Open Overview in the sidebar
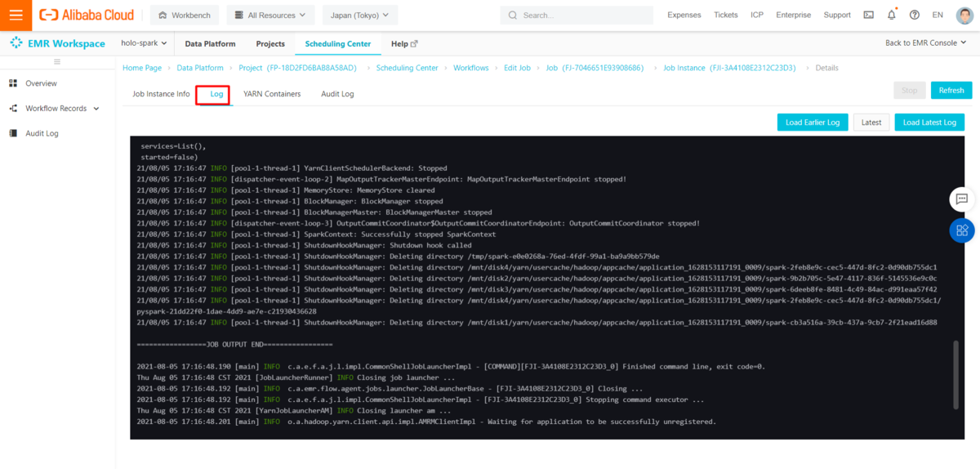 (41, 83)
